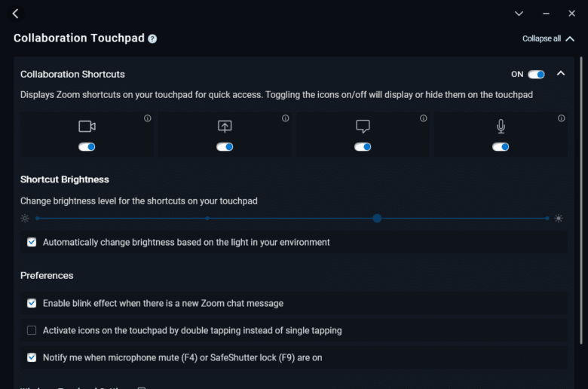The height and width of the screenshot is (389, 588).
Task: Show info for the camera shortcut
Action: click(147, 118)
